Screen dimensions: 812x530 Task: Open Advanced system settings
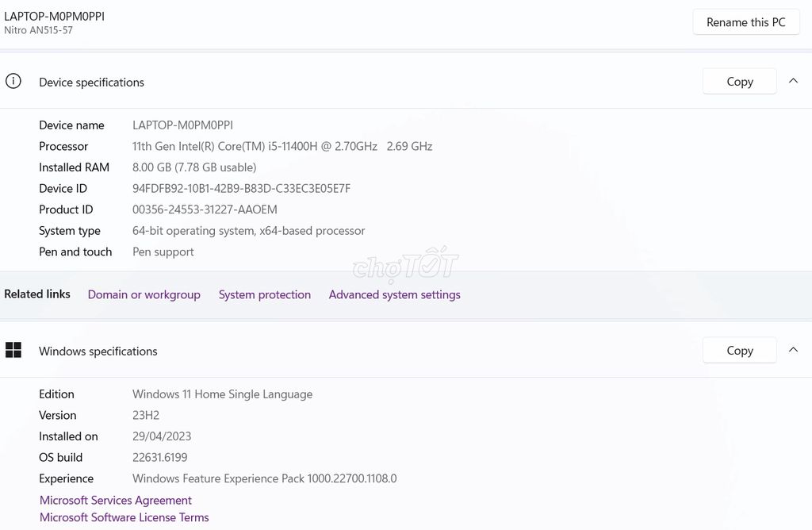click(x=394, y=294)
